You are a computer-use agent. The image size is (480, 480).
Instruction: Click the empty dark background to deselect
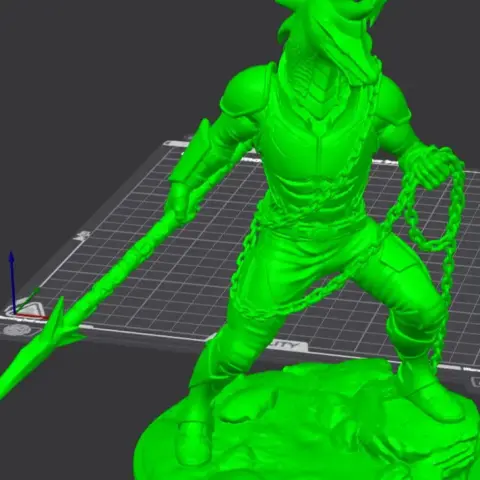coord(83,67)
